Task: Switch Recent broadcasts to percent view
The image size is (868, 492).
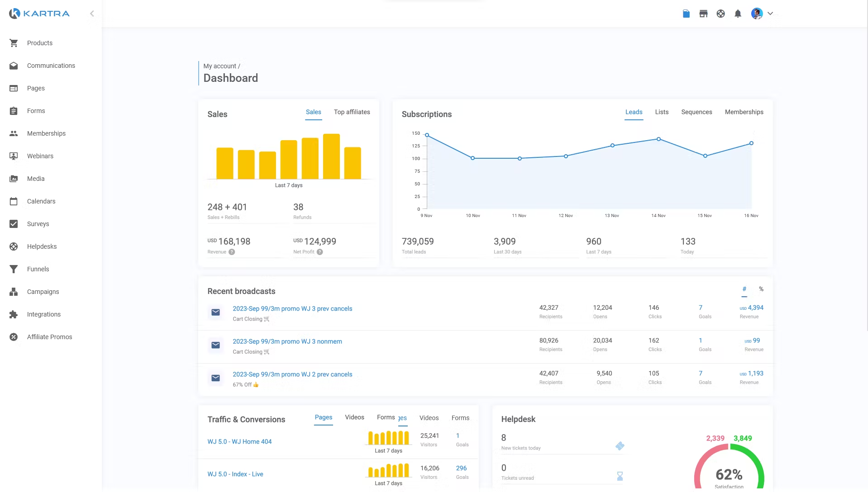Action: (761, 289)
